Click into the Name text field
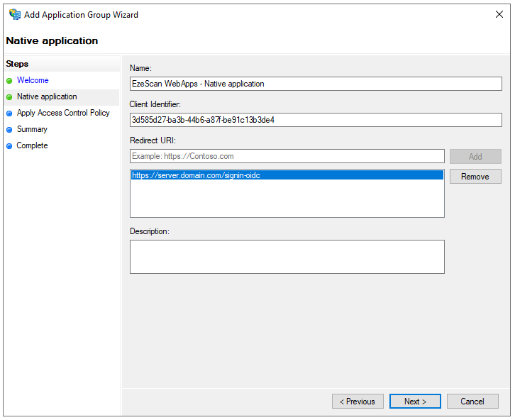The image size is (515, 420). pos(315,84)
